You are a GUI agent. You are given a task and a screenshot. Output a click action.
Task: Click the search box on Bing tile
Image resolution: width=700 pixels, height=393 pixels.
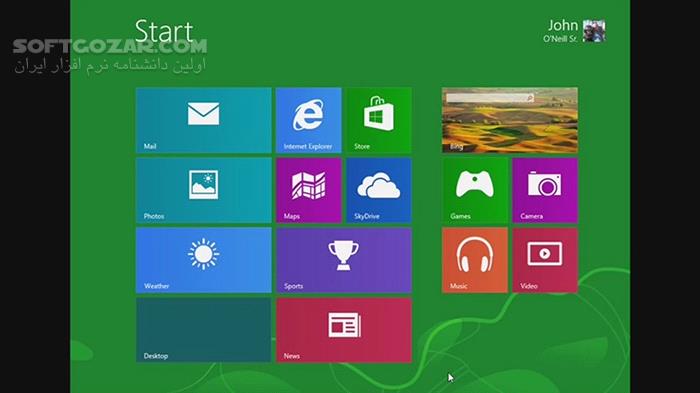490,98
